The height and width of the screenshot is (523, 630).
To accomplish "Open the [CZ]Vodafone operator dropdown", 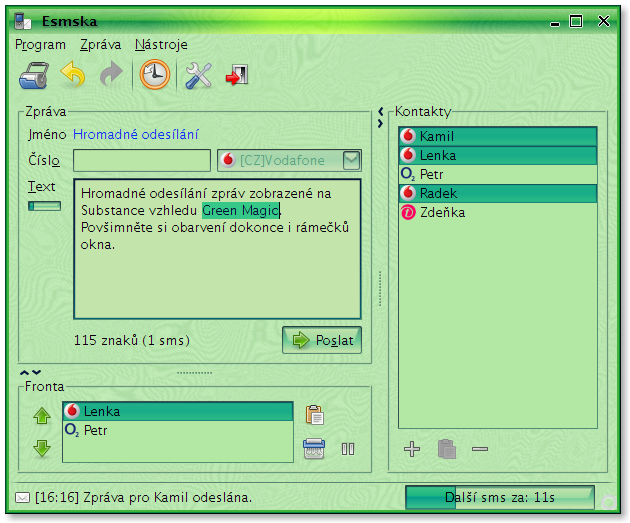I will point(289,160).
